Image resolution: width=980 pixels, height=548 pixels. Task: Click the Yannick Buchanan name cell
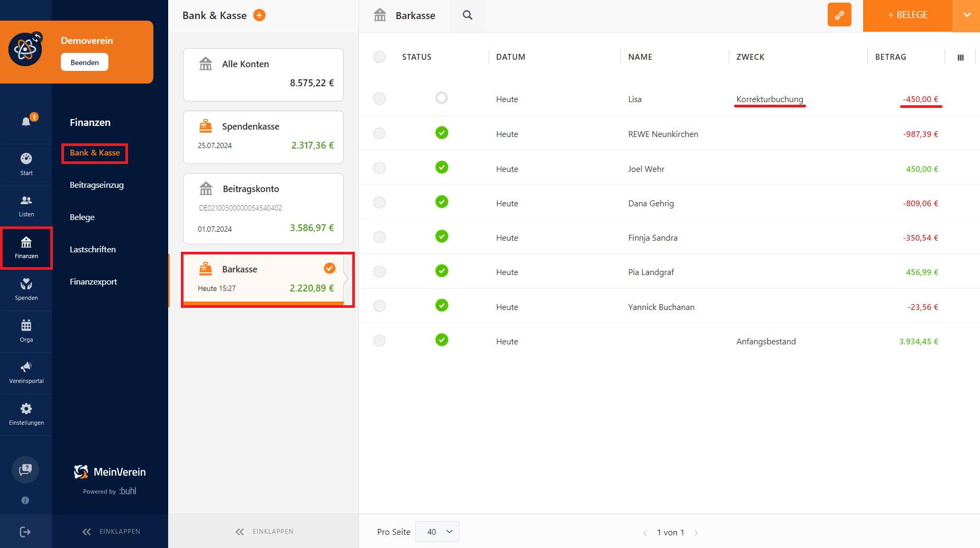pyautogui.click(x=661, y=307)
